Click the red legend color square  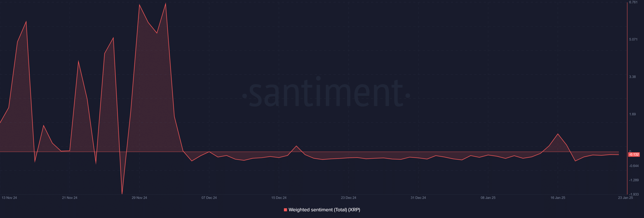(x=285, y=210)
